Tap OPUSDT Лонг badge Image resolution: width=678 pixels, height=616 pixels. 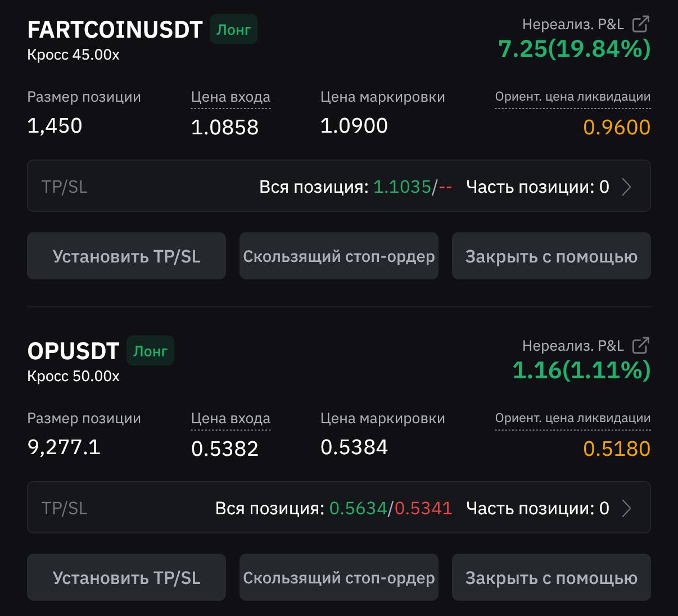(150, 351)
